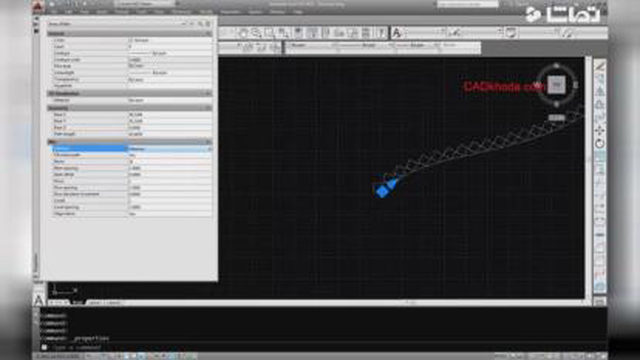
Task: Click the square blue grip on the array
Action: (382, 191)
